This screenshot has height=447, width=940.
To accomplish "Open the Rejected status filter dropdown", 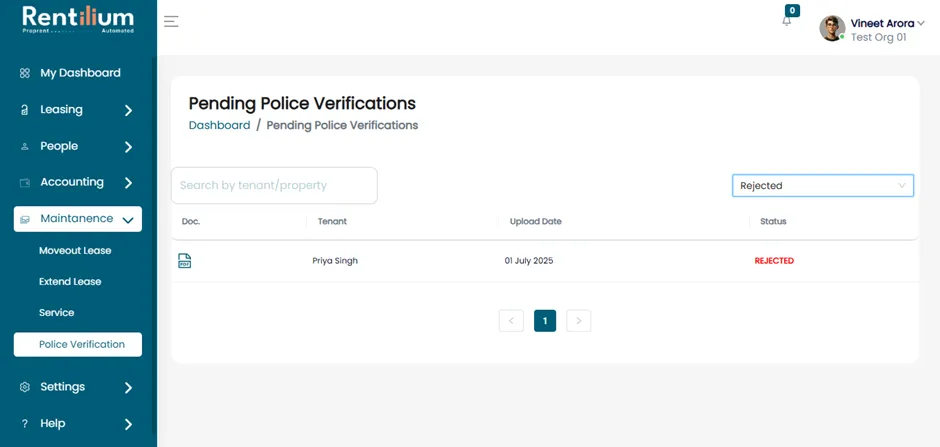I will click(822, 186).
